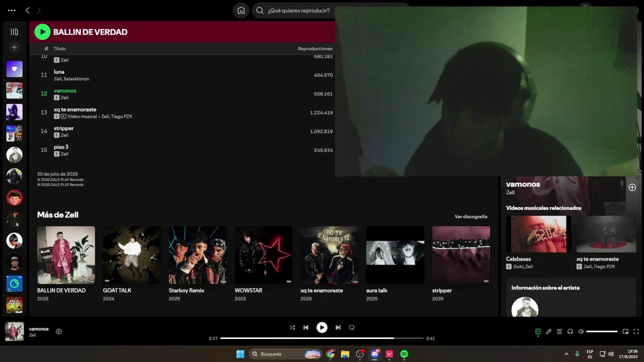The height and width of the screenshot is (362, 644).
Task: Seek within the song progress bar
Action: [x=322, y=338]
